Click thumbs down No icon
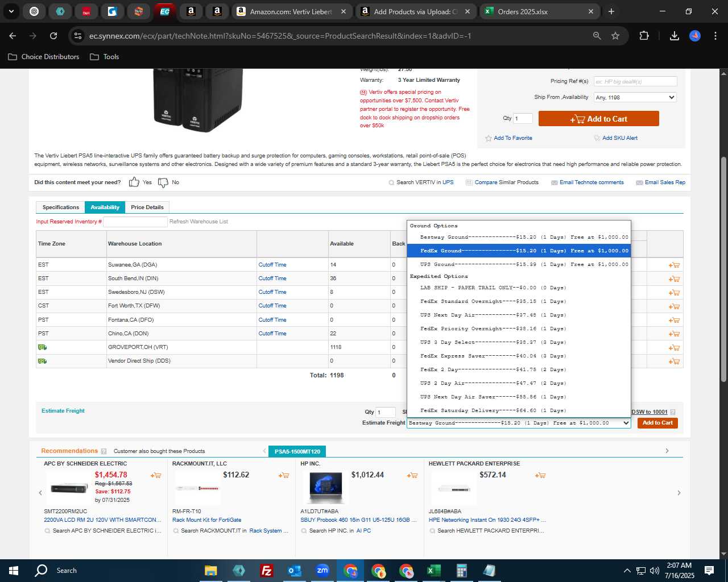 [x=163, y=182]
